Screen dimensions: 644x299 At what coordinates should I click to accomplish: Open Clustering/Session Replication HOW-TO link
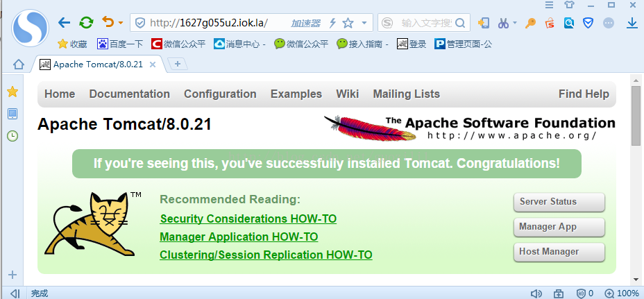point(266,255)
